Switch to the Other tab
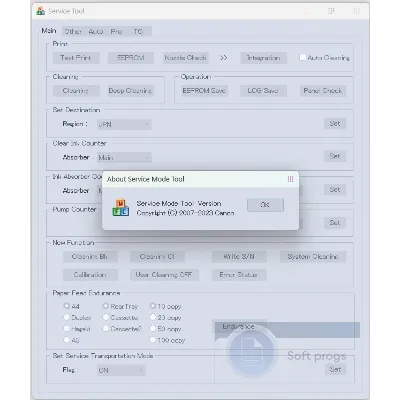The height and width of the screenshot is (400, 400). click(73, 31)
